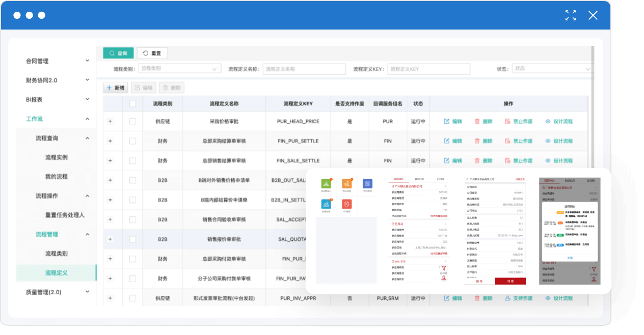Viewport: 644px width, 335px height.
Task: Click the green app icon in mobile preview
Action: point(326,184)
